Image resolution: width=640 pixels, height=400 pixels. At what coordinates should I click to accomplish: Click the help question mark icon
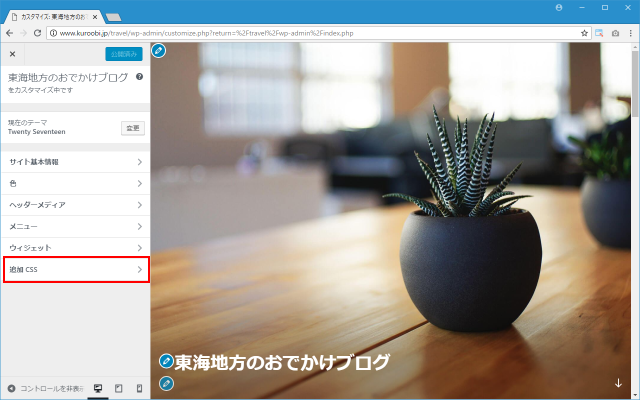coord(139,76)
